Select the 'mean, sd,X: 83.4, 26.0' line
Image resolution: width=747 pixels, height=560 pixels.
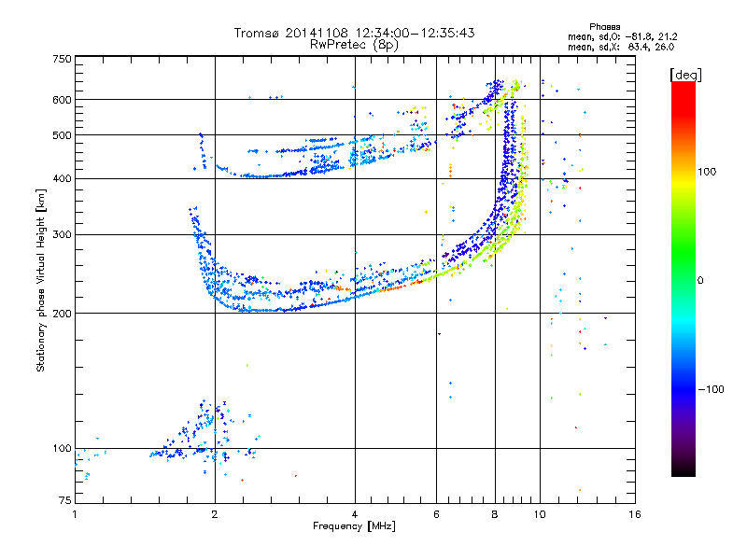click(621, 48)
